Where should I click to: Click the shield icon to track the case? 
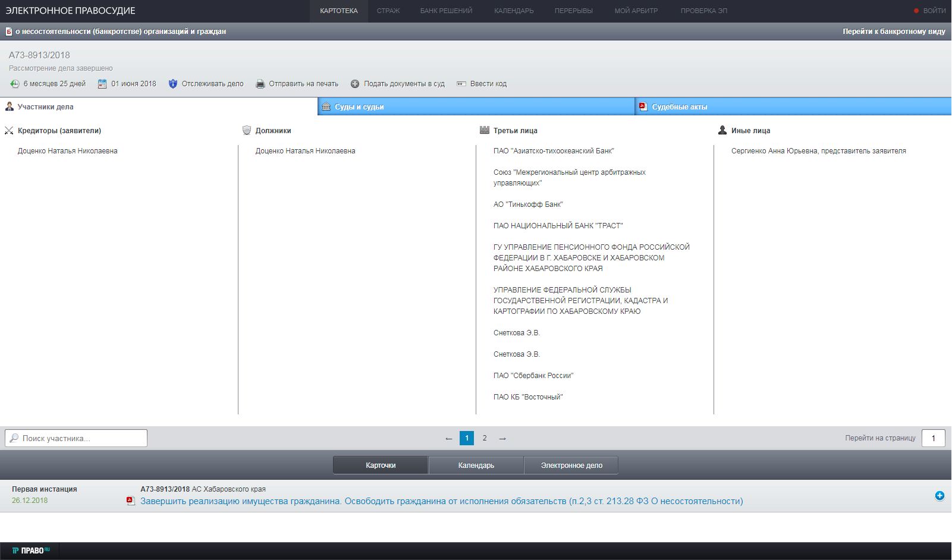click(173, 84)
